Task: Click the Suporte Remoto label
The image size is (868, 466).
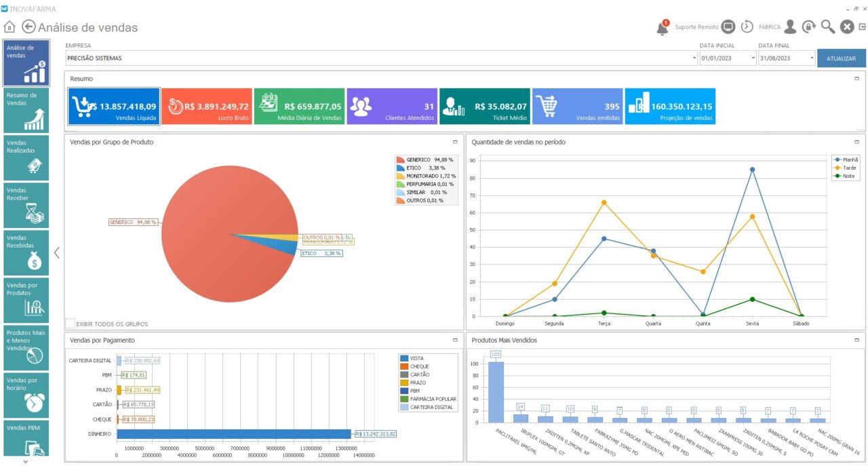Action: (696, 27)
